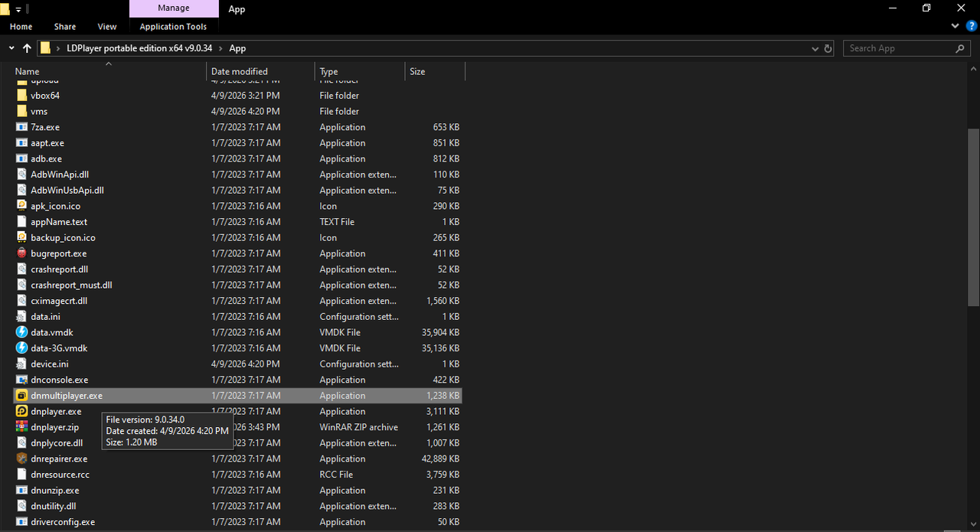The image size is (980, 532).
Task: Click the backup_icon.ico file icon
Action: [22, 237]
